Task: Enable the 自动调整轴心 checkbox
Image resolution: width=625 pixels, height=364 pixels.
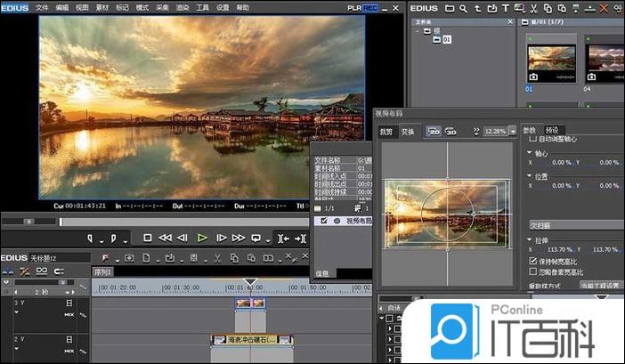Action: (x=532, y=139)
